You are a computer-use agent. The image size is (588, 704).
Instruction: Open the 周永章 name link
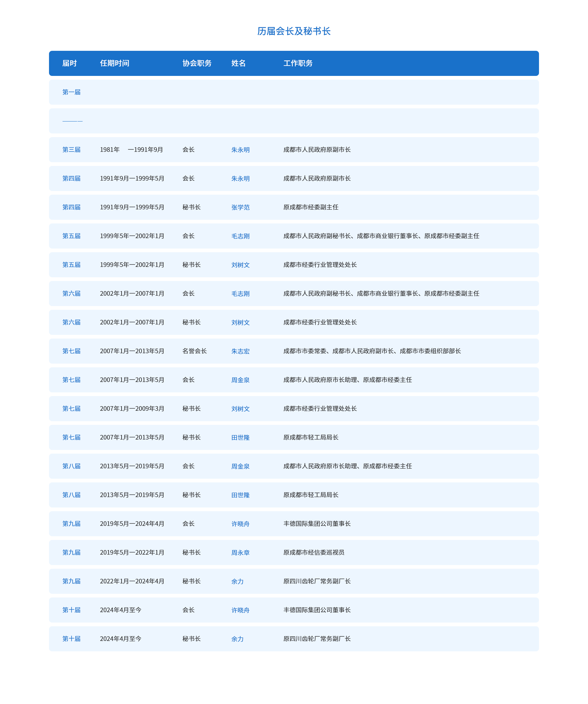tap(240, 553)
